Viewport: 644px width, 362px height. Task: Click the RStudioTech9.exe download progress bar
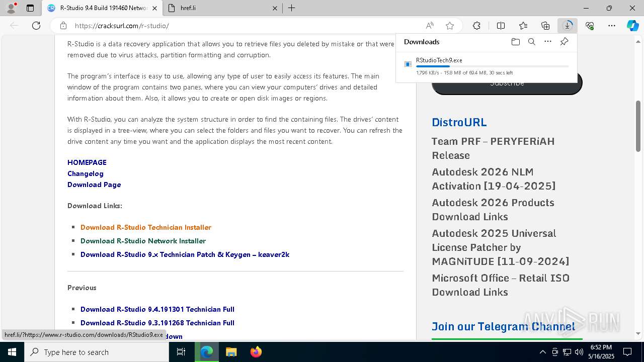pyautogui.click(x=493, y=66)
